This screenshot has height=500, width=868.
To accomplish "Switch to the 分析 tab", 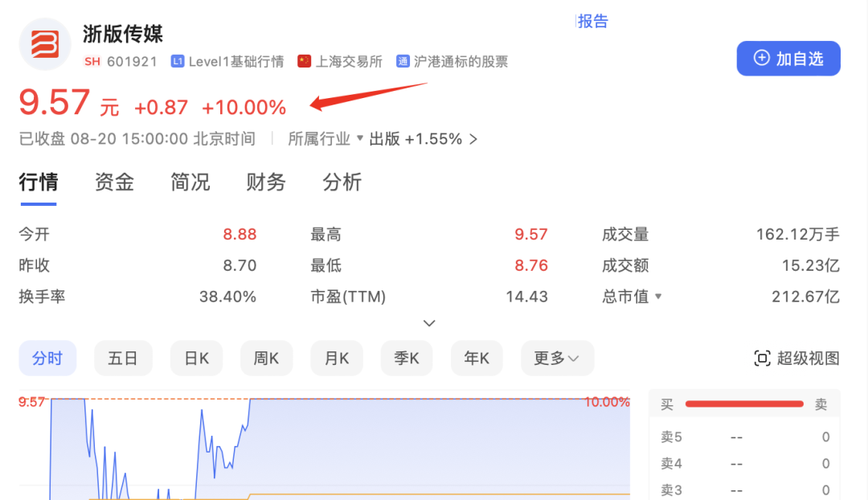I will [342, 182].
